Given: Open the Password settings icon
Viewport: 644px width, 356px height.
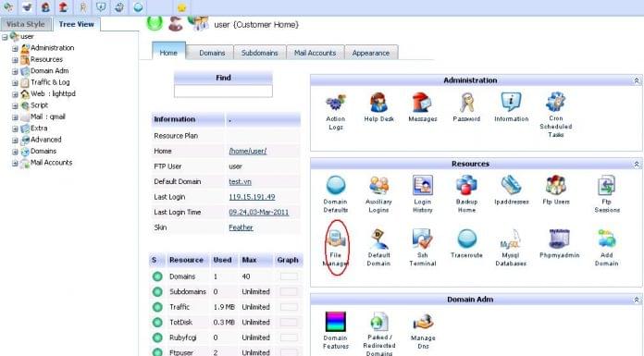Looking at the screenshot, I should 466,103.
